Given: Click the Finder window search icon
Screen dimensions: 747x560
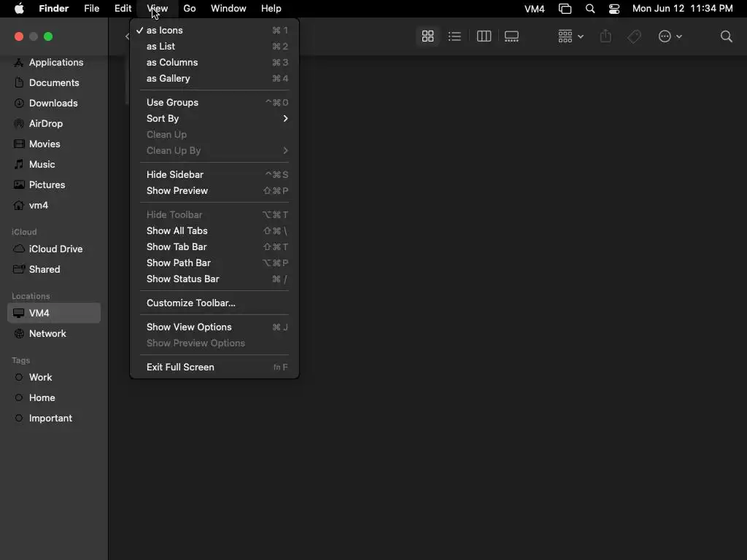Looking at the screenshot, I should (x=726, y=36).
